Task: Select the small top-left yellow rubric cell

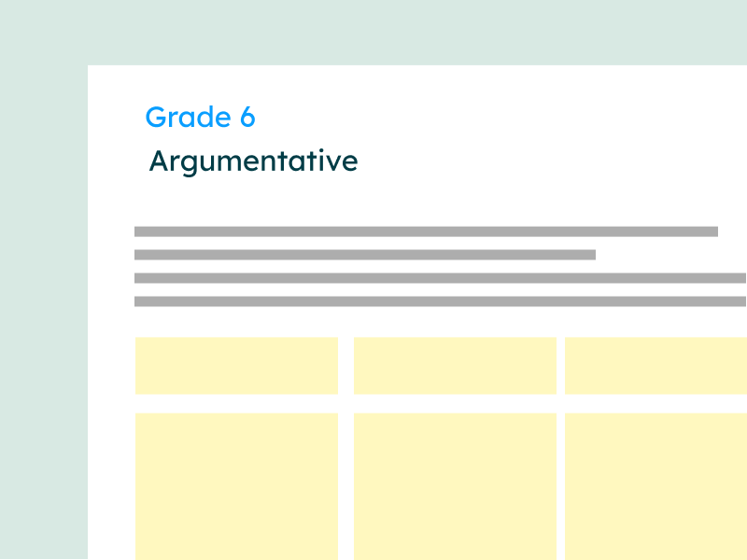Action: tap(236, 365)
